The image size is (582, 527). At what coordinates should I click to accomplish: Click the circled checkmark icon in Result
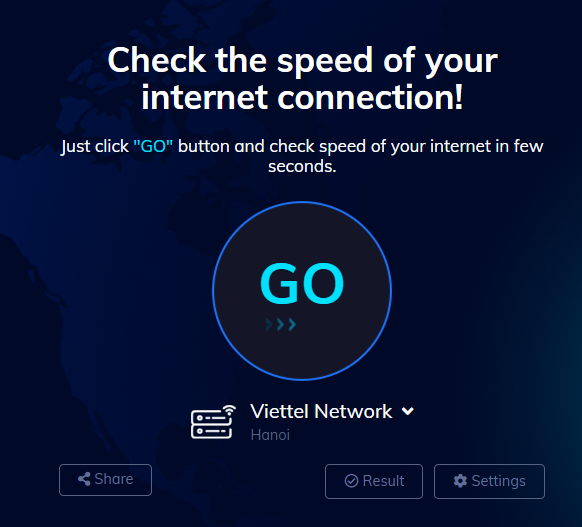coord(351,481)
